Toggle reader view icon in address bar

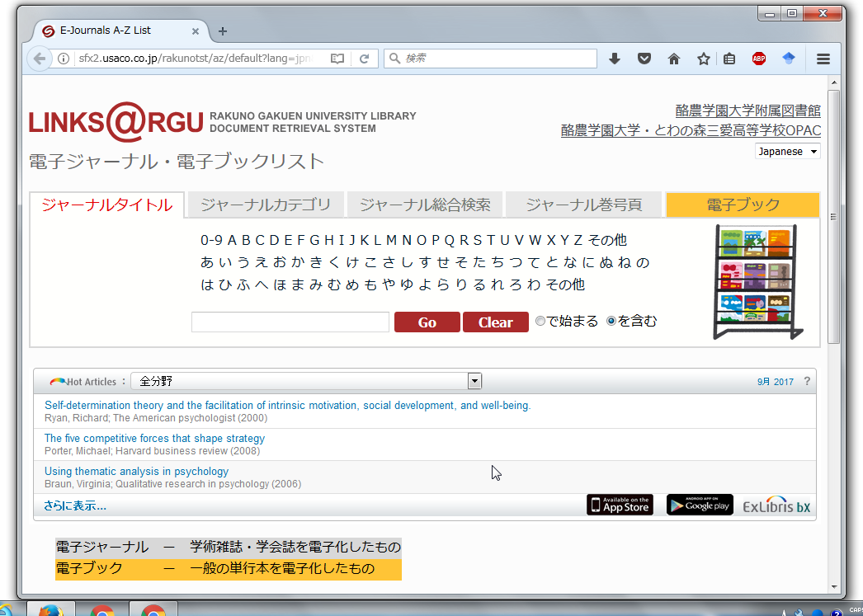tap(337, 59)
